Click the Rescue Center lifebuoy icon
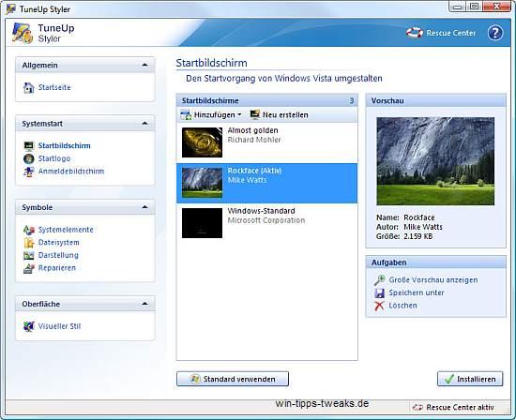The height and width of the screenshot is (420, 516). click(415, 33)
